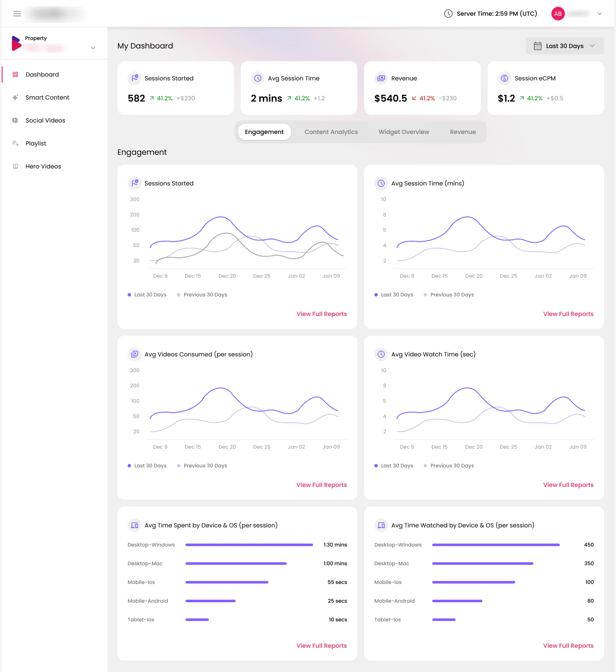Click the Sessions Started chart flag icon
This screenshot has width=616, height=672.
click(134, 183)
